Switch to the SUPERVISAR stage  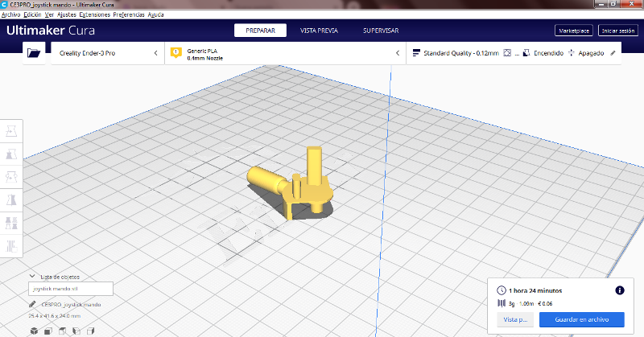click(x=381, y=31)
